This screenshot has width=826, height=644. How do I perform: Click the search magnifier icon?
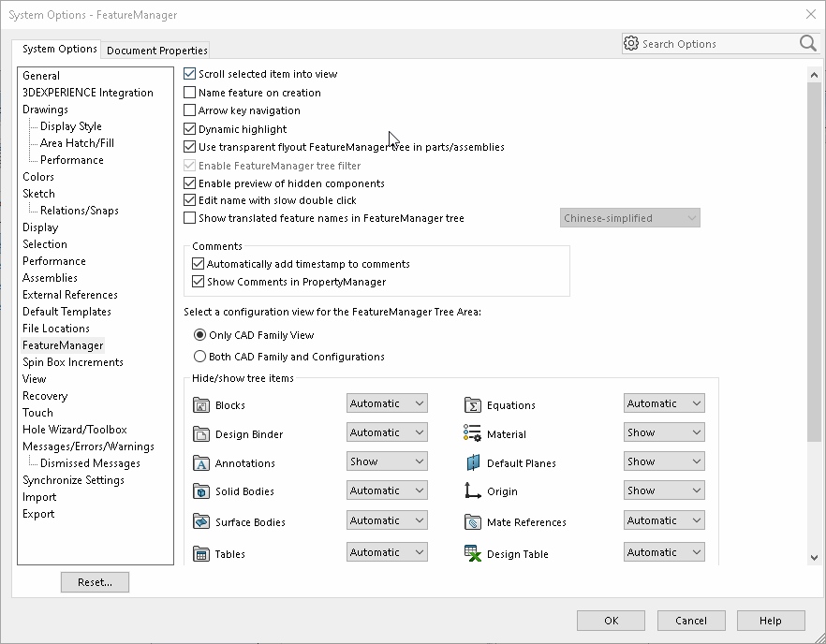[x=807, y=43]
